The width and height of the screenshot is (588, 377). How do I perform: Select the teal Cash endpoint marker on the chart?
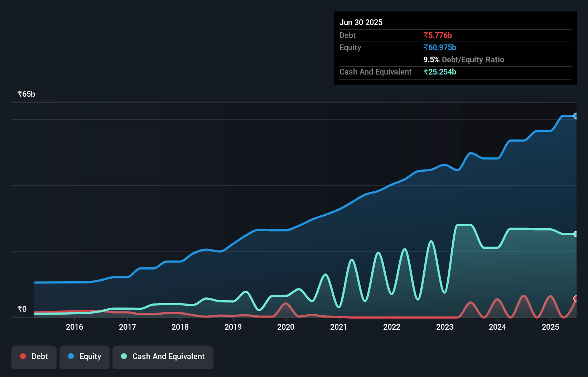[x=575, y=234]
